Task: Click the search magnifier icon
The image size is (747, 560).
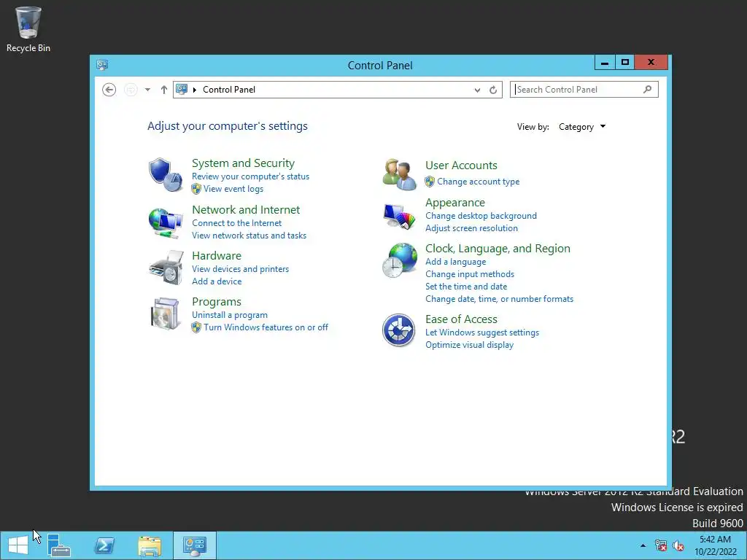Action: point(647,89)
